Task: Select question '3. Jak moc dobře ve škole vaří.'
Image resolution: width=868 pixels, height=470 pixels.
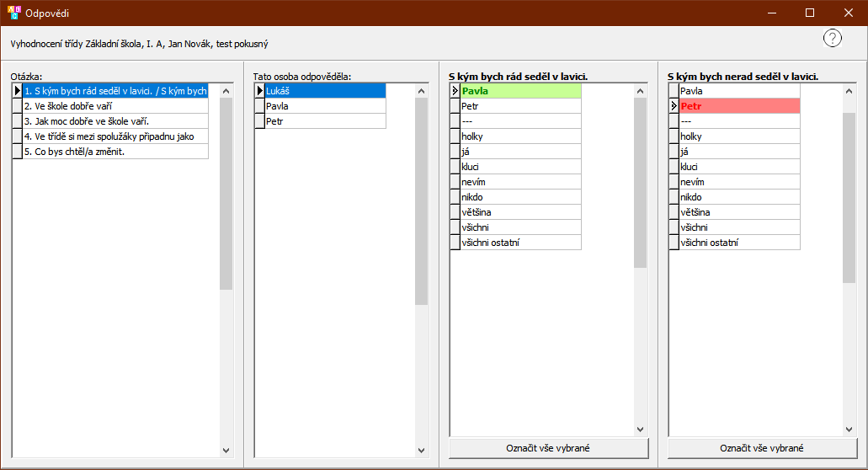Action: click(x=115, y=121)
